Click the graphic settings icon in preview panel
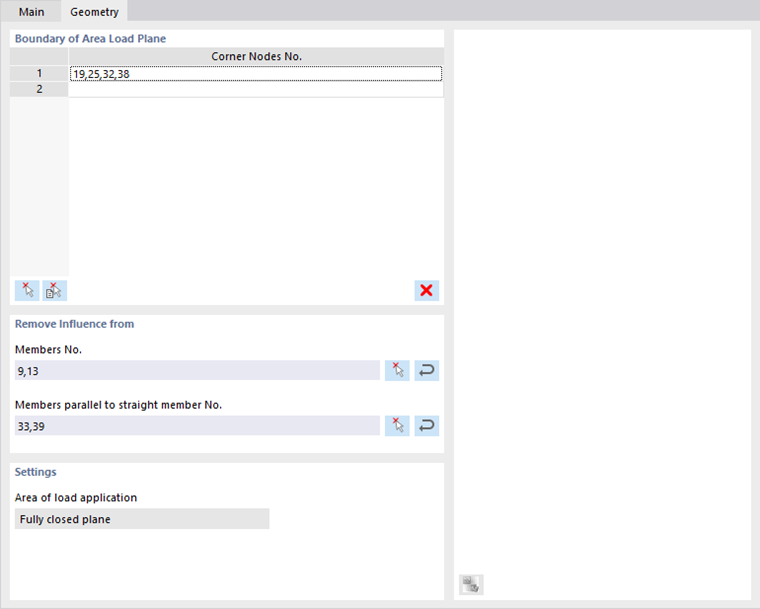 pos(471,585)
